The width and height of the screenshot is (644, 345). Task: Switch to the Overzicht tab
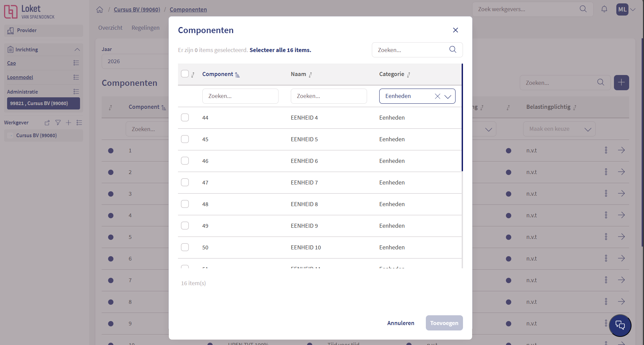click(x=110, y=28)
